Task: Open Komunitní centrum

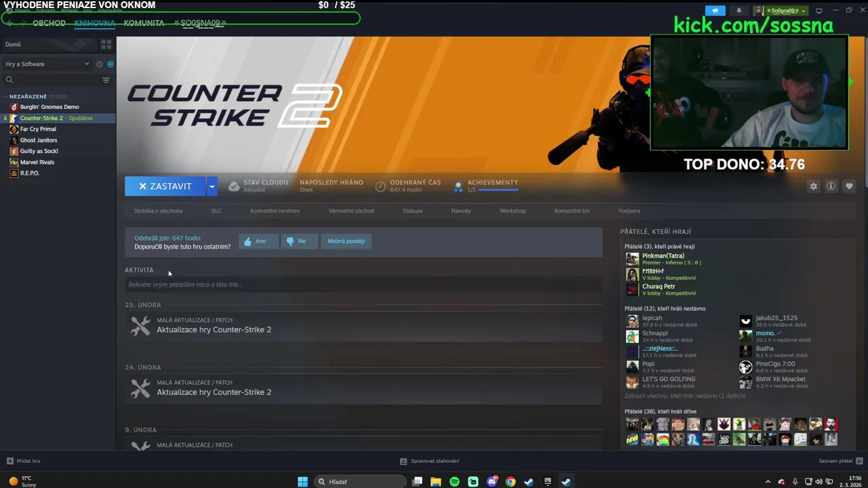Action: [275, 211]
